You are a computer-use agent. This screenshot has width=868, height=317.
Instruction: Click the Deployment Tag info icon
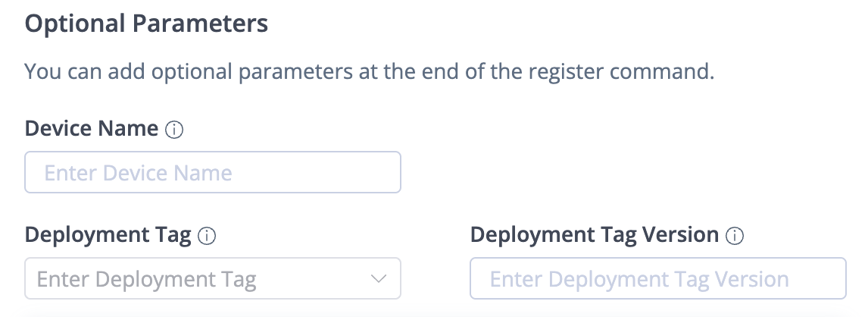click(x=207, y=237)
